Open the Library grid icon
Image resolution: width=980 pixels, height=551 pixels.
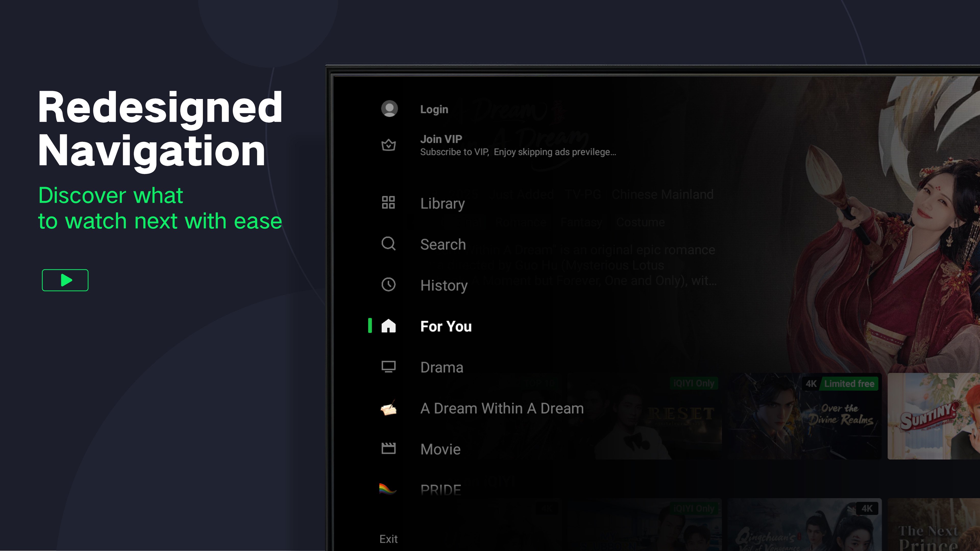[388, 202]
